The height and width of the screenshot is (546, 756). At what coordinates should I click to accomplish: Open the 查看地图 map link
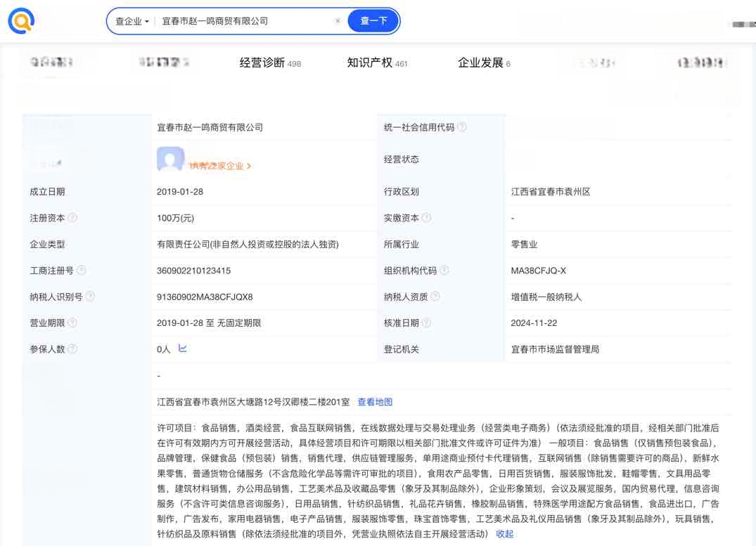tap(375, 402)
